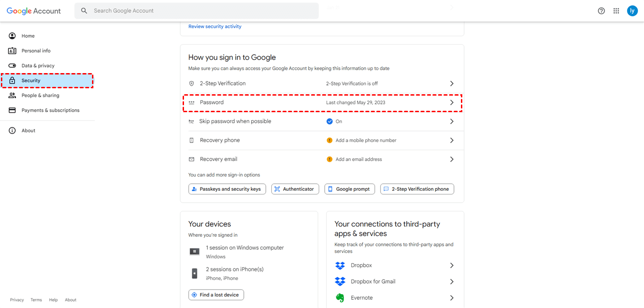Viewport: 644px width, 308px height.
Task: Click the Passkeys and security keys button
Action: point(227,189)
